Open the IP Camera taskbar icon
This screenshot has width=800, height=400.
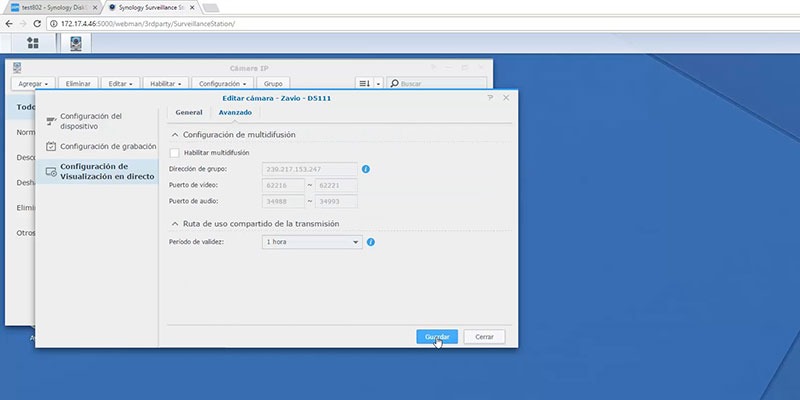pyautogui.click(x=76, y=43)
